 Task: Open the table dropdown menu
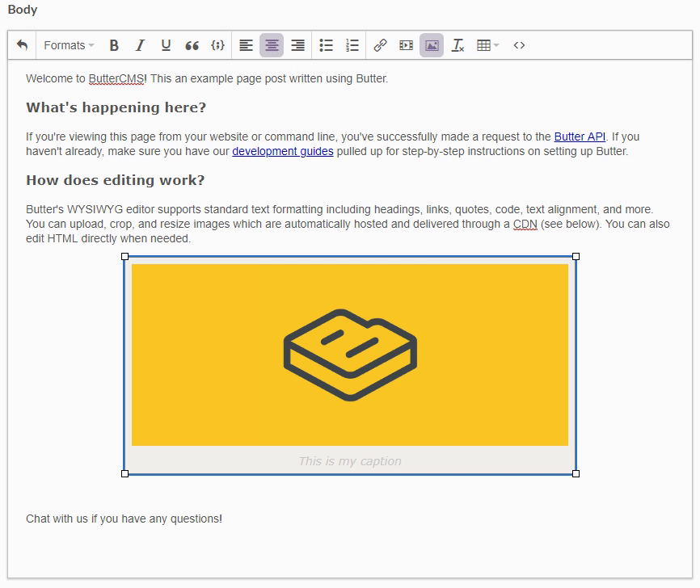click(x=487, y=45)
